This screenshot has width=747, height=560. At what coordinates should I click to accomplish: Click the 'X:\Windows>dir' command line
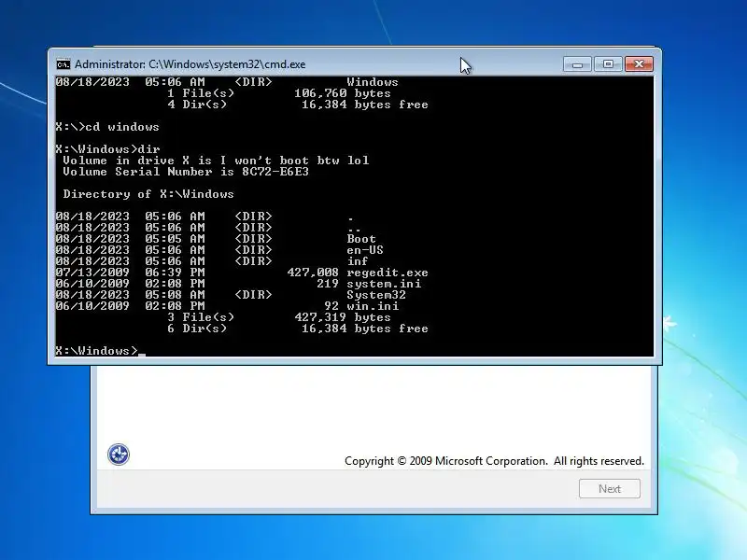click(107, 149)
